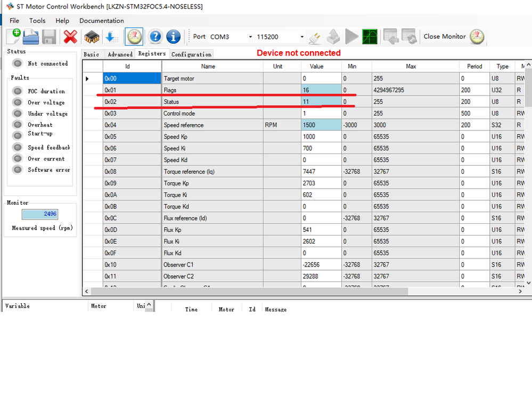The height and width of the screenshot is (397, 532).
Task: Select the Registers tab
Action: point(152,54)
